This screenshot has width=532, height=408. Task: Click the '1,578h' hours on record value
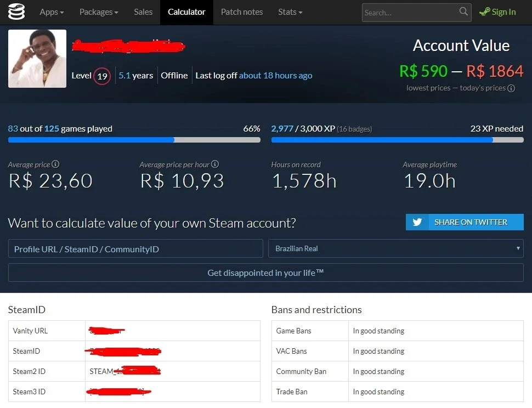[304, 181]
